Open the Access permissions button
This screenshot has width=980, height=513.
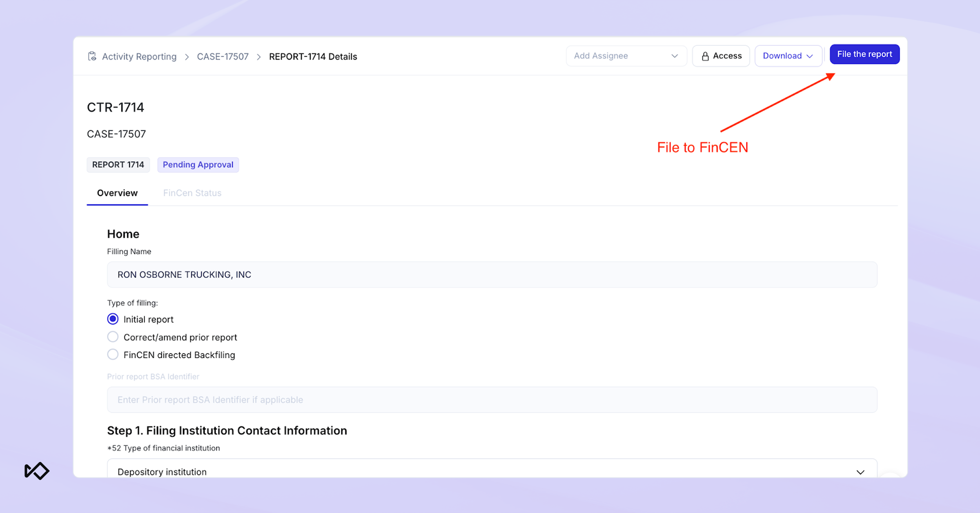point(721,56)
